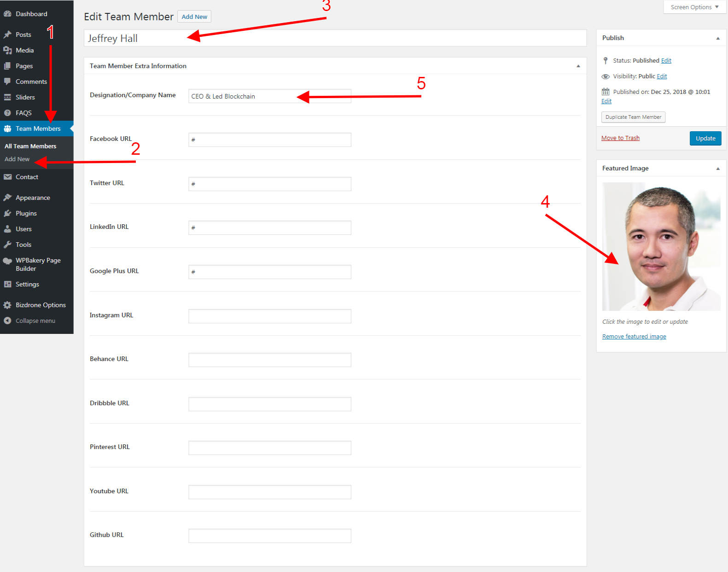
Task: Open the Screen Options dropdown
Action: 694,7
